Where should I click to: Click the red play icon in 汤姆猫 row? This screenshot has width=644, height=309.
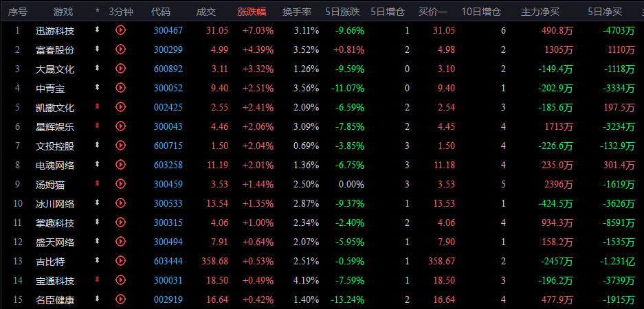(x=120, y=184)
